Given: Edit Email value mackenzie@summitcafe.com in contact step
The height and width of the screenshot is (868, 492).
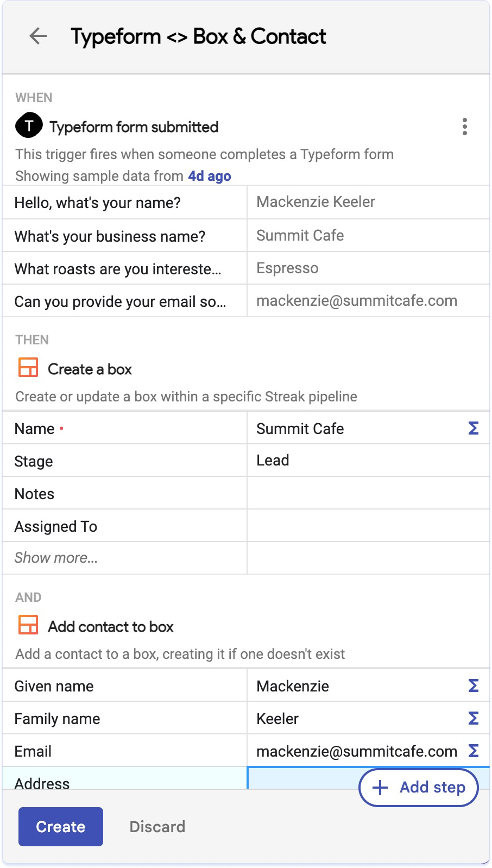Looking at the screenshot, I should pyautogui.click(x=356, y=751).
